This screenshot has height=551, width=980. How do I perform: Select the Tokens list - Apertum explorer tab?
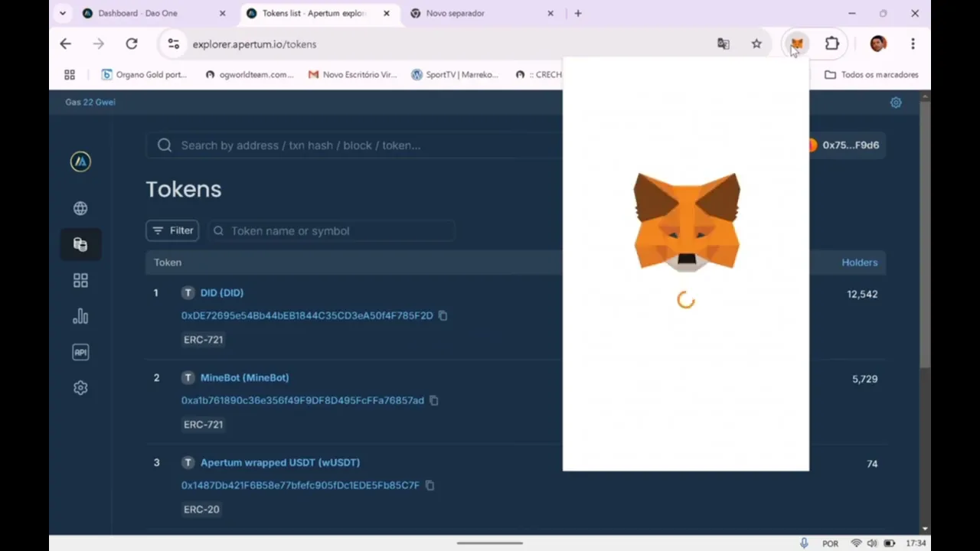tap(314, 13)
